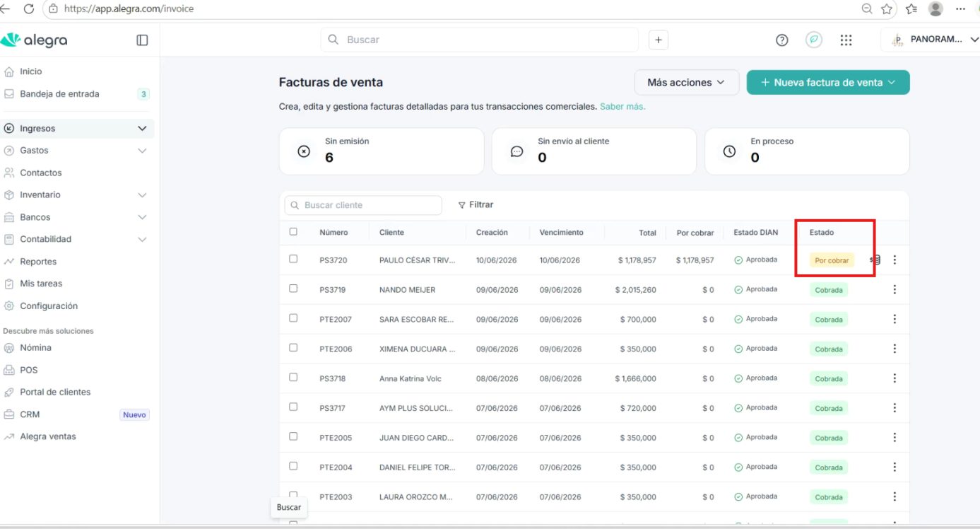This screenshot has width=980, height=529.
Task: Click the browser address bar URL
Action: point(129,9)
